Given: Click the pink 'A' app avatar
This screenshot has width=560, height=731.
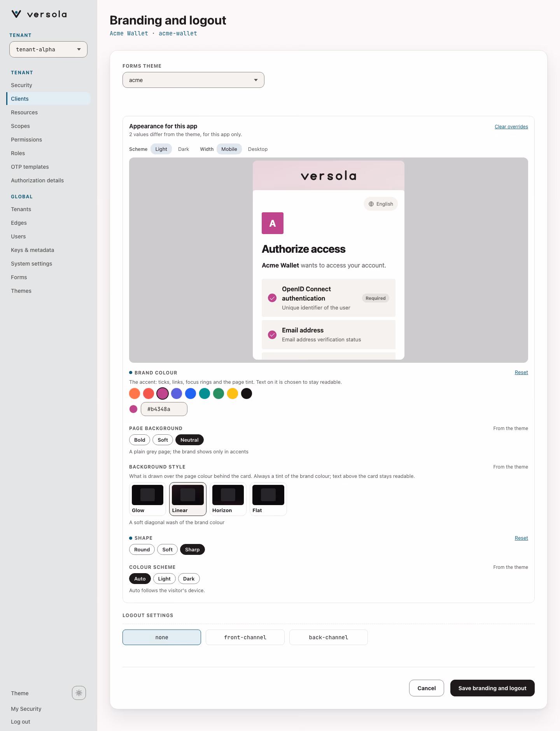Looking at the screenshot, I should point(273,223).
